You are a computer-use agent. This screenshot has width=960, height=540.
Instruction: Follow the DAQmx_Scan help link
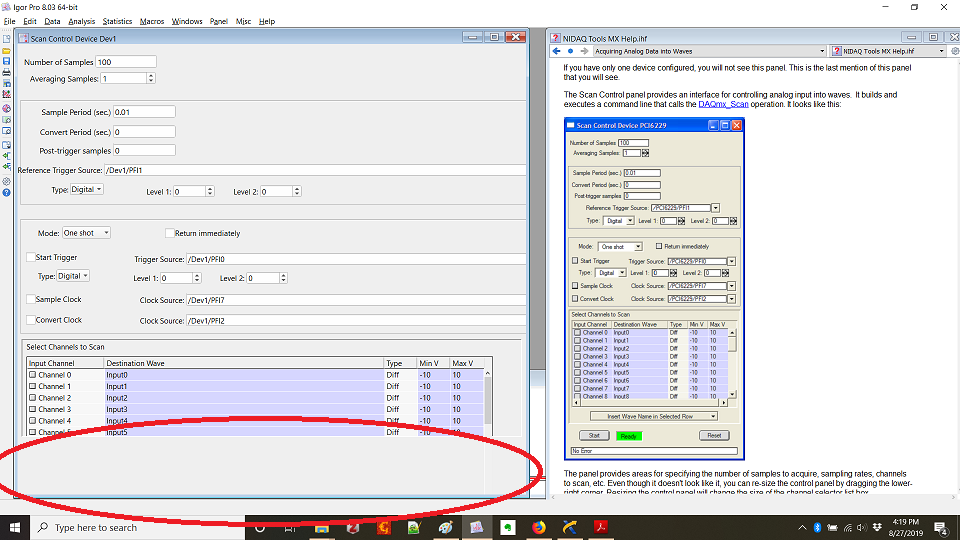[723, 104]
